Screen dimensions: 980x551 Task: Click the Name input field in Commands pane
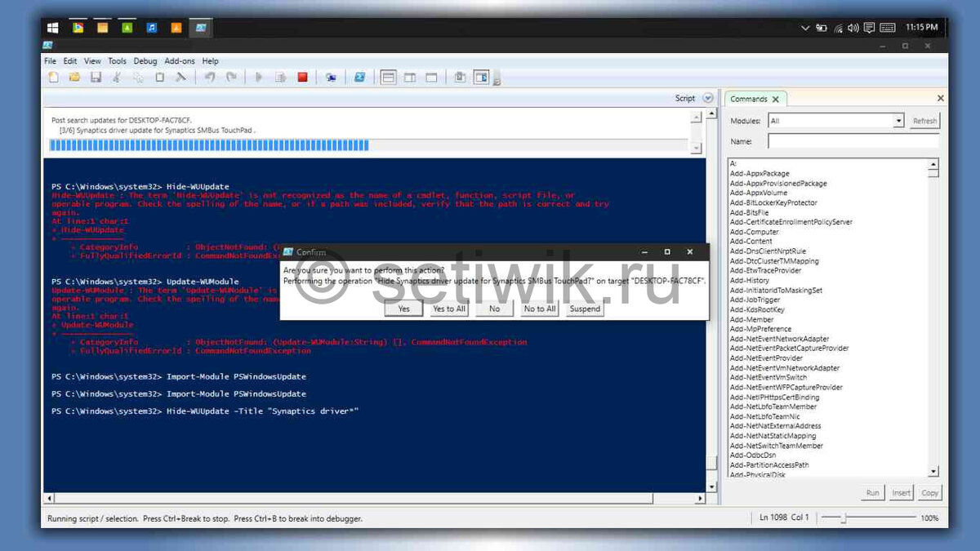click(852, 140)
